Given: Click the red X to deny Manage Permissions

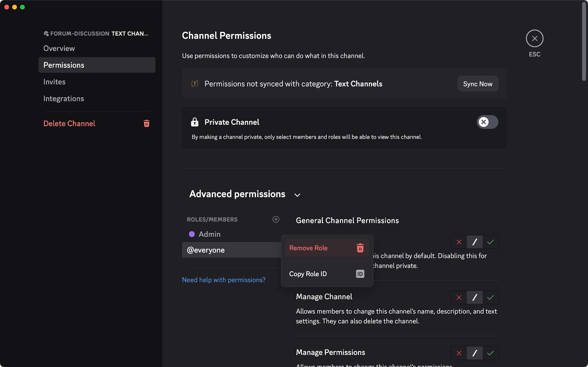Looking at the screenshot, I should (x=459, y=353).
